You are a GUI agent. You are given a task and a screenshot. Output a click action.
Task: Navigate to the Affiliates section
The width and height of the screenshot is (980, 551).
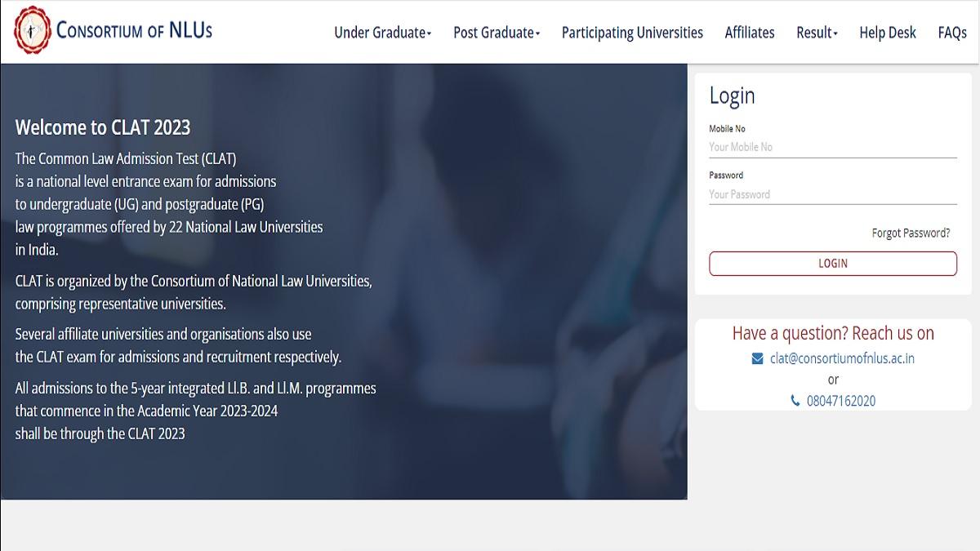coord(749,33)
